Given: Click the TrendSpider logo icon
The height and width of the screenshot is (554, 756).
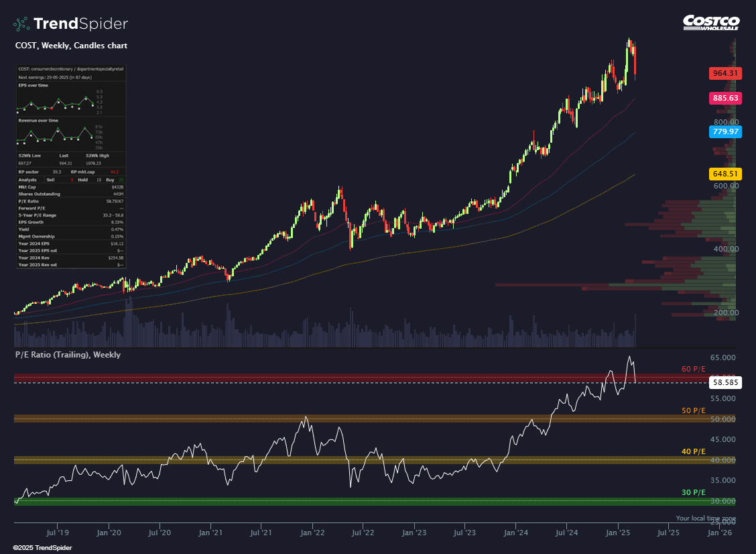Looking at the screenshot, I should [x=21, y=23].
